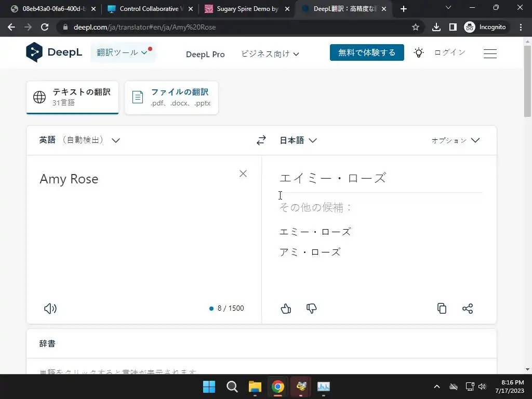
Task: Open the target language 日本語 dropdown
Action: pyautogui.click(x=298, y=140)
